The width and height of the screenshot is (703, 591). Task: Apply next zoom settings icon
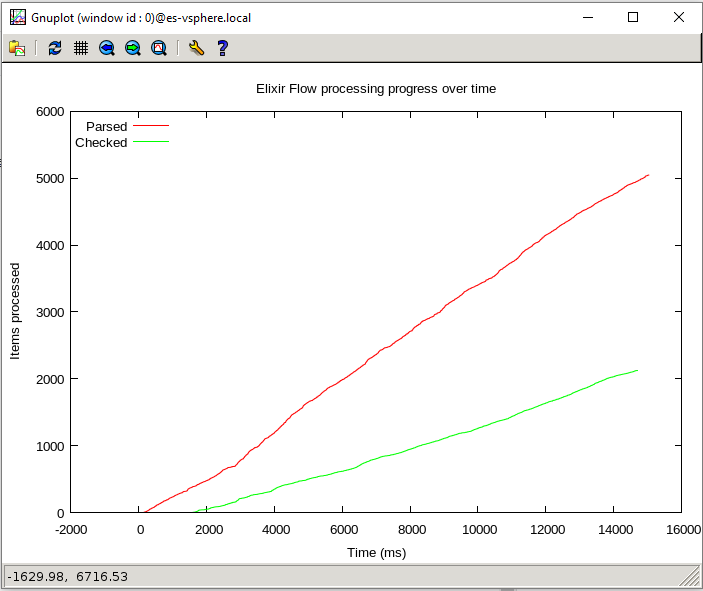tap(133, 48)
